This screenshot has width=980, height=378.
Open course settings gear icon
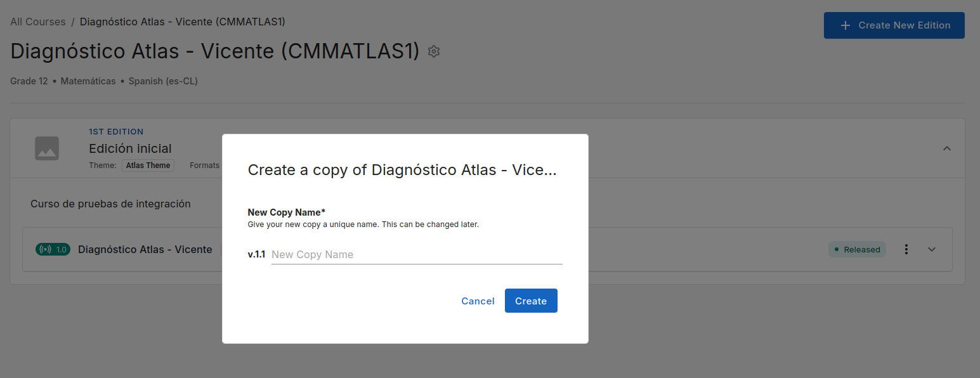click(434, 51)
